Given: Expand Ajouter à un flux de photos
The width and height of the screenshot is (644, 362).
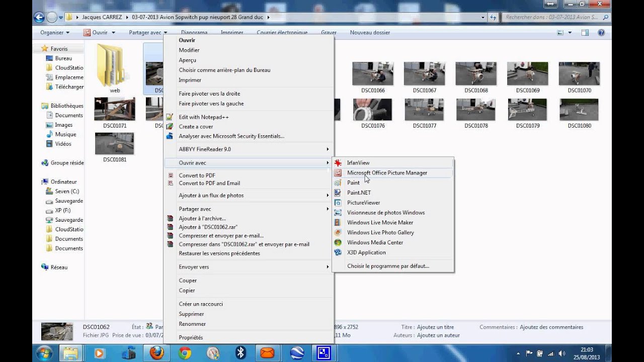Looking at the screenshot, I should coord(249,196).
